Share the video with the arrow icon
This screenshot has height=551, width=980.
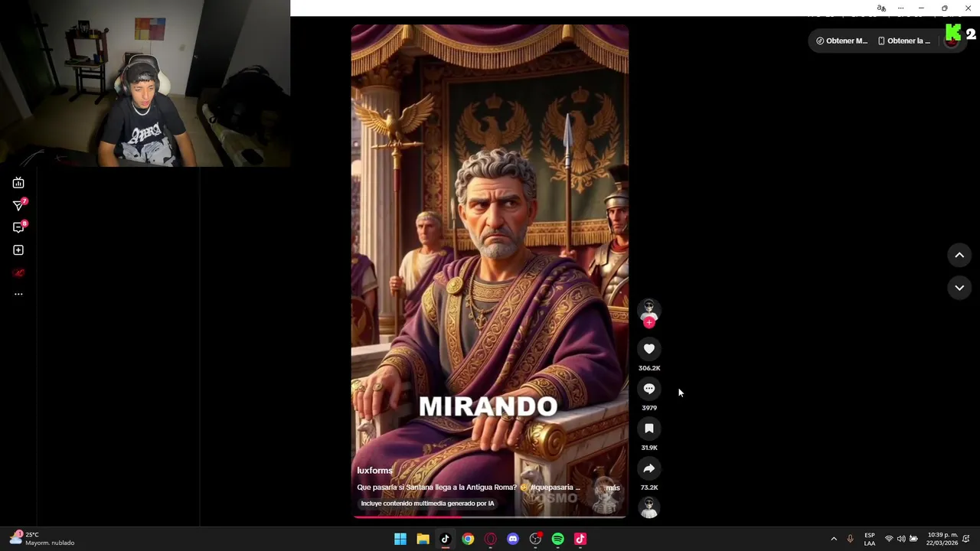point(649,468)
